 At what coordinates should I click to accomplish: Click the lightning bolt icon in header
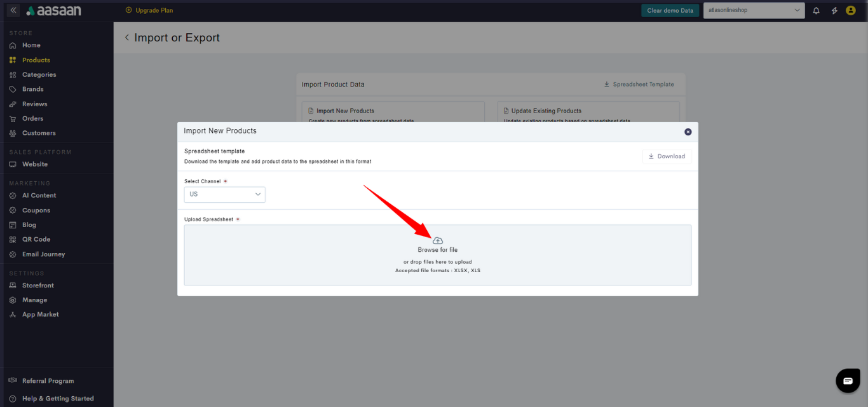834,10
